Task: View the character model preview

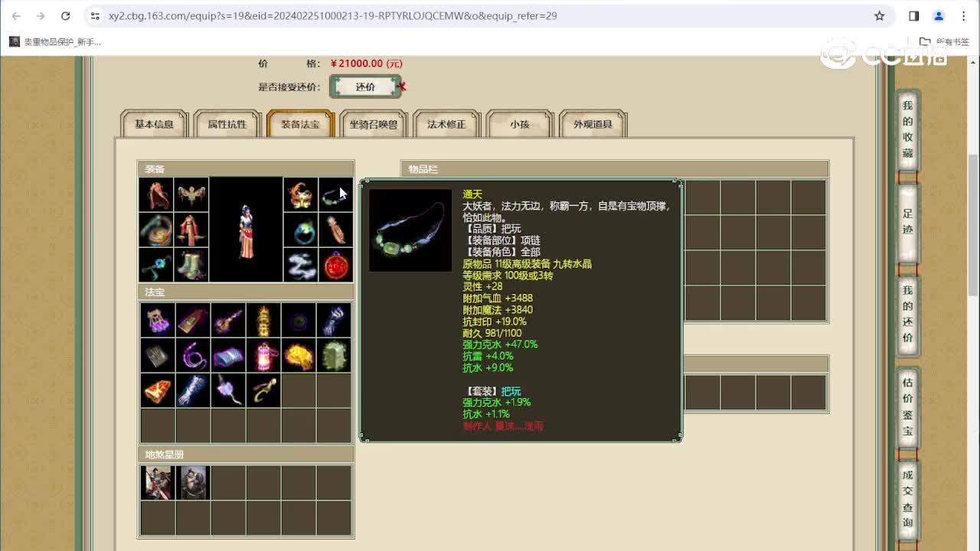Action: 246,230
